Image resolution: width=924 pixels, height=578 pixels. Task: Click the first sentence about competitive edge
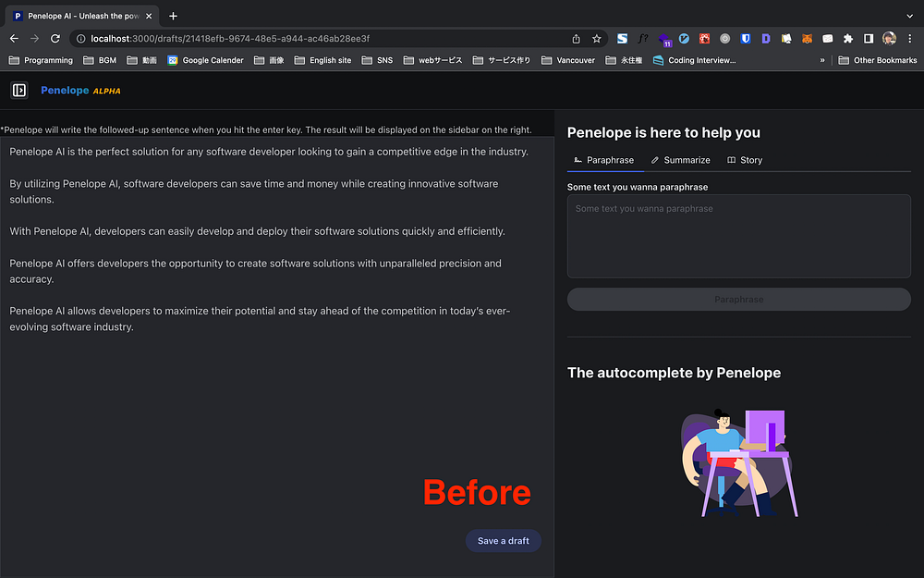(269, 152)
